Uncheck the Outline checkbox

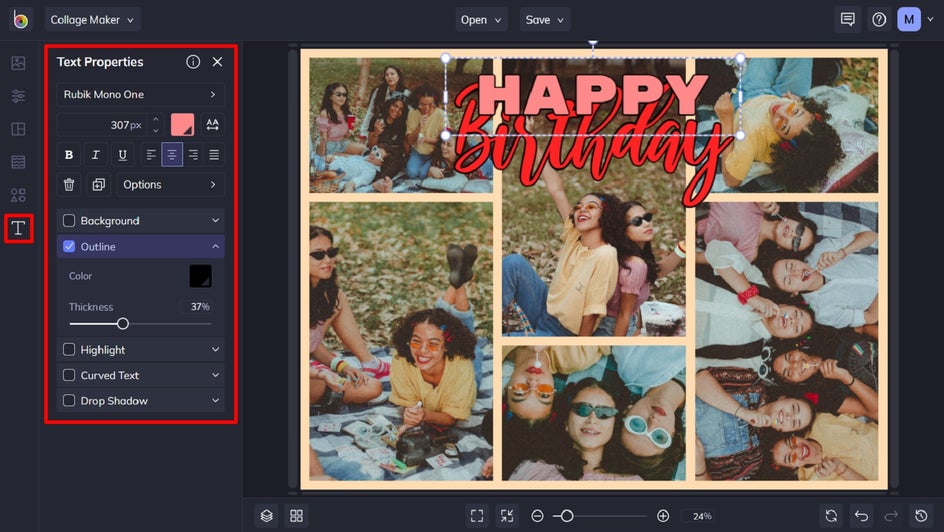[x=69, y=246]
